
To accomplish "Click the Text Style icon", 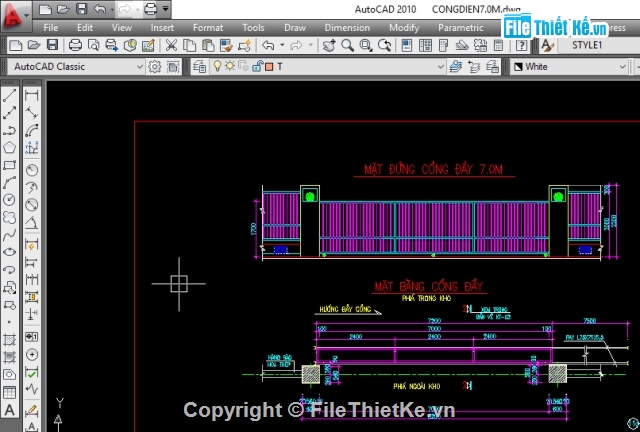I will (547, 45).
